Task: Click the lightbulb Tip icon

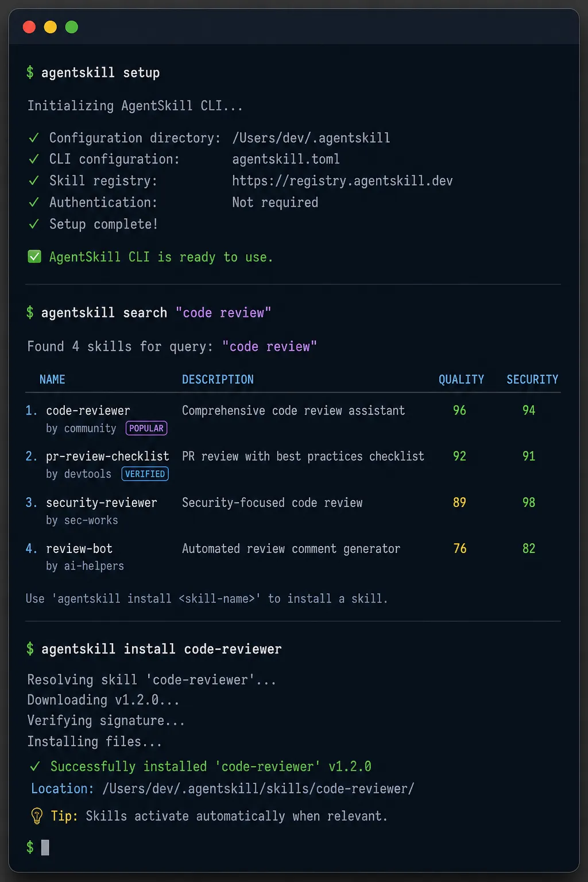Action: [36, 816]
